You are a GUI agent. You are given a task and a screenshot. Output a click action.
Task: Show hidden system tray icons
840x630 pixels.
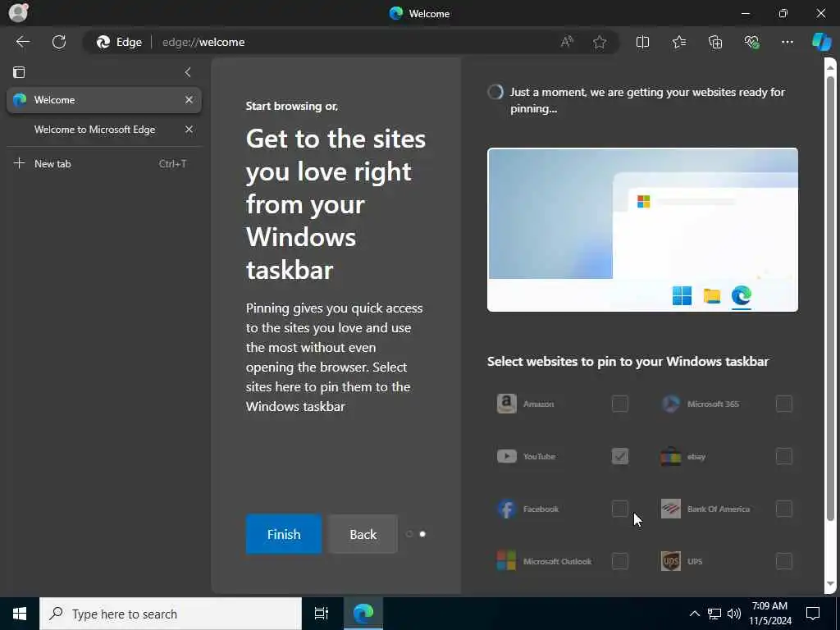point(694,614)
